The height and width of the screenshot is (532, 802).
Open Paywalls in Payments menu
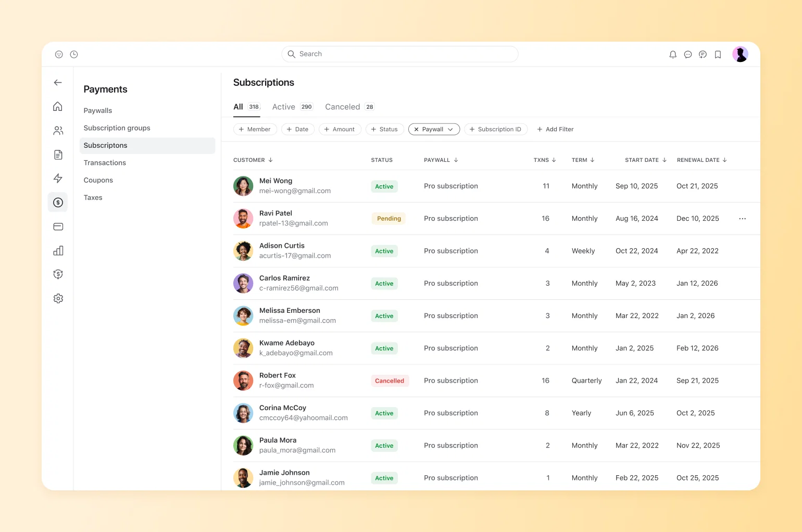point(98,110)
